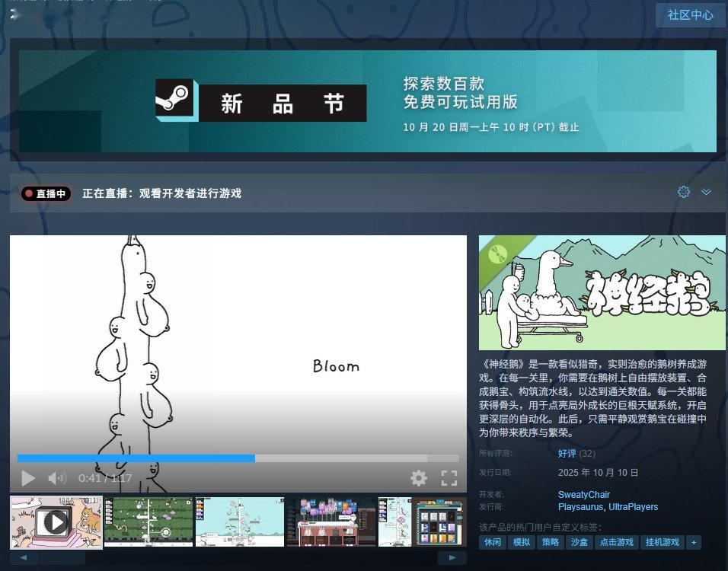Click the 神经鹅 game header image
This screenshot has width=728, height=571.
(602, 292)
